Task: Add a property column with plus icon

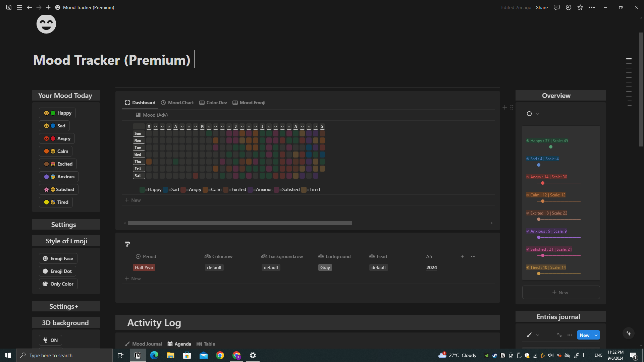Action: point(463,256)
